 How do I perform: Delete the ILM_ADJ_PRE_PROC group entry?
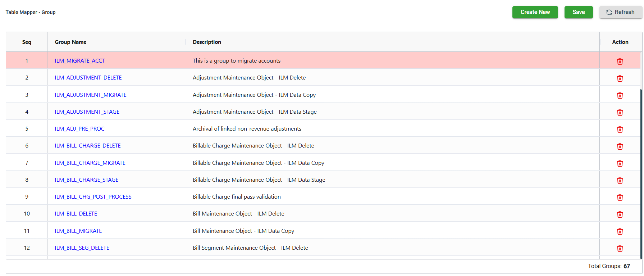[620, 129]
